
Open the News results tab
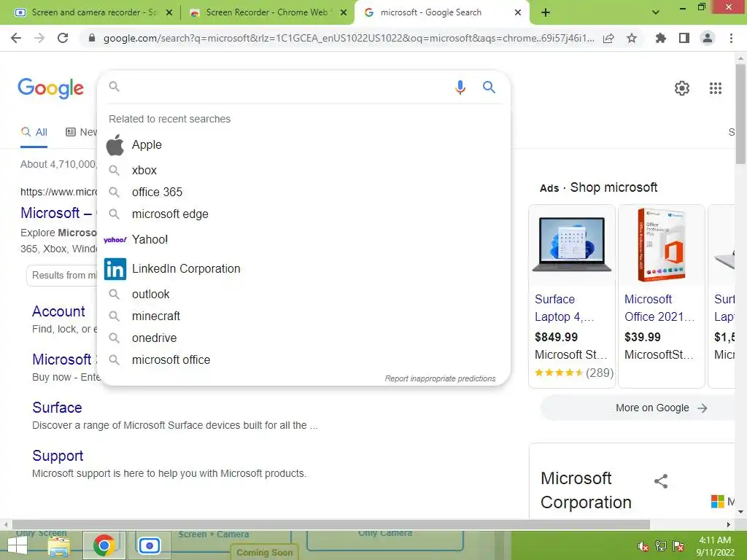(x=81, y=133)
